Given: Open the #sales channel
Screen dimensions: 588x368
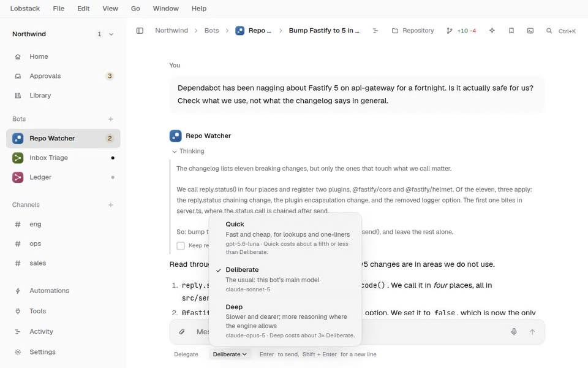Looking at the screenshot, I should (63, 263).
